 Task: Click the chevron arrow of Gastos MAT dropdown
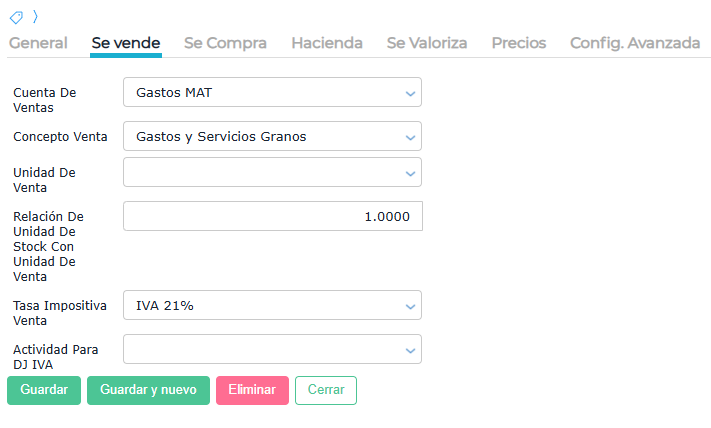[409, 93]
